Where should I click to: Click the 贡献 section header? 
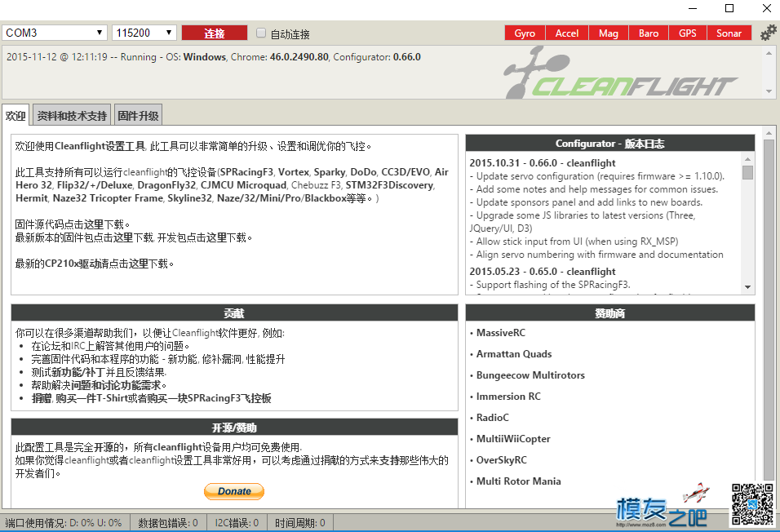pos(234,313)
